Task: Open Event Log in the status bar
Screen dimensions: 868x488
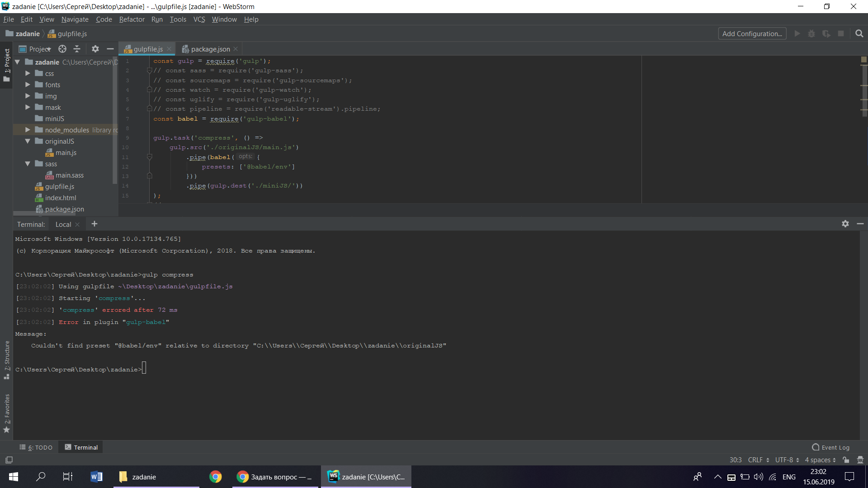Action: (831, 447)
